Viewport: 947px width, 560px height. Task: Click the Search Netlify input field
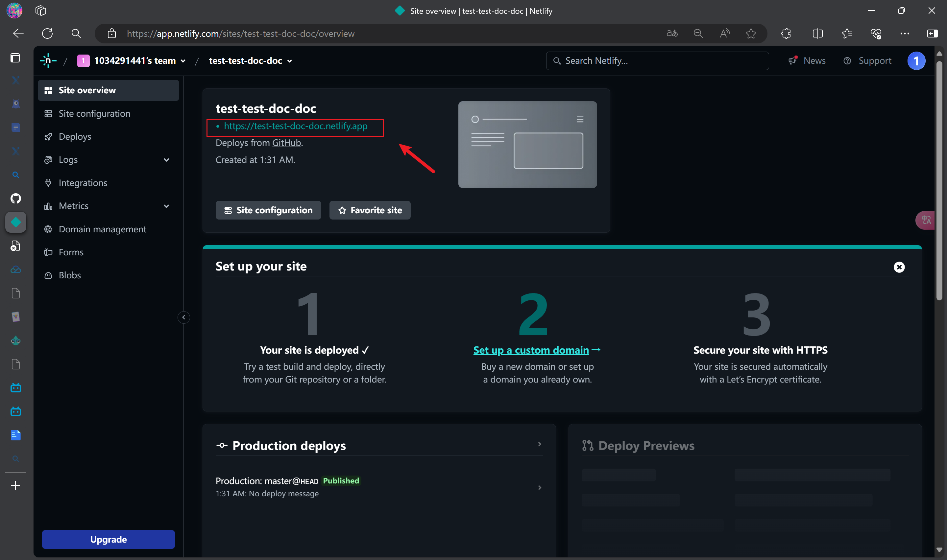tap(657, 61)
